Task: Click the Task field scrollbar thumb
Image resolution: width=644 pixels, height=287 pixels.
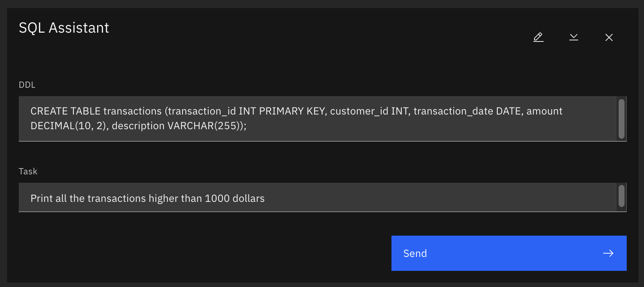Action: pyautogui.click(x=622, y=196)
